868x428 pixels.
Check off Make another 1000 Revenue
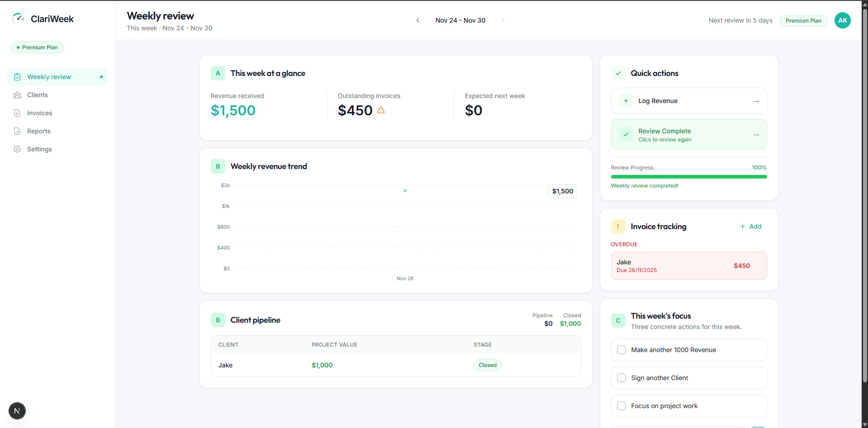pos(621,350)
